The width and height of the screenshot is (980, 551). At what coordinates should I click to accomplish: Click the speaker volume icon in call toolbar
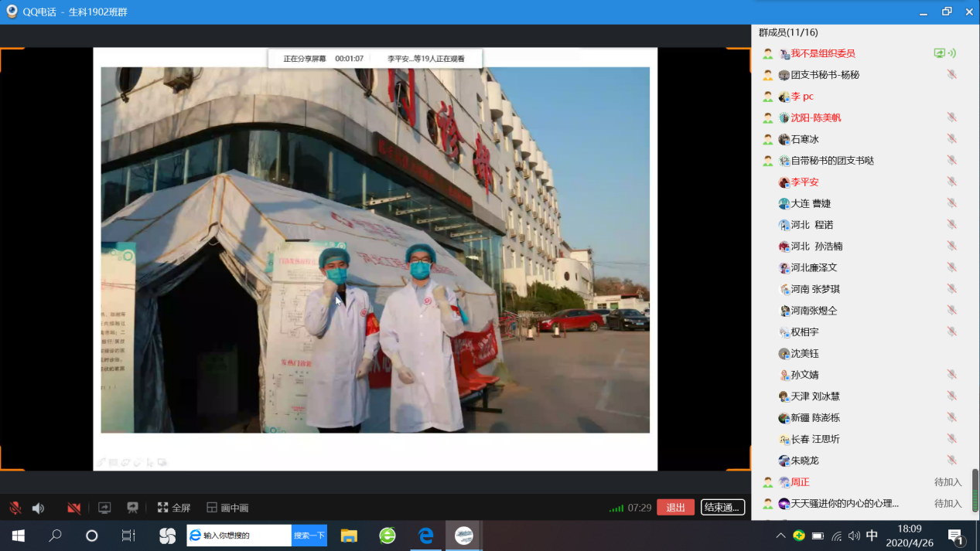[x=38, y=508]
